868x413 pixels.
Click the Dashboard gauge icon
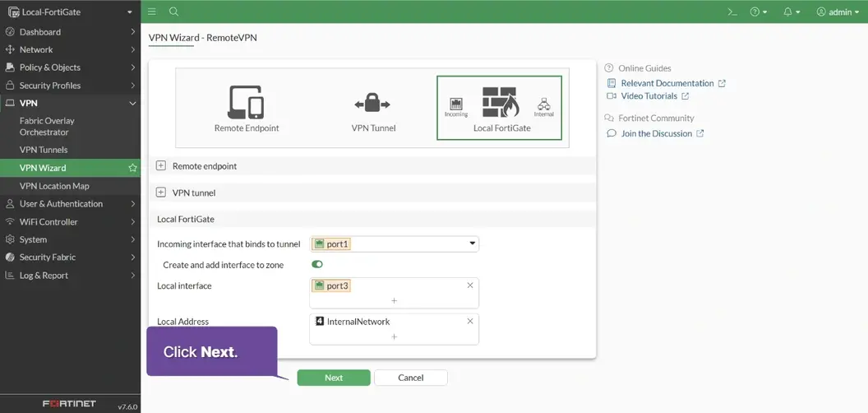tap(9, 31)
